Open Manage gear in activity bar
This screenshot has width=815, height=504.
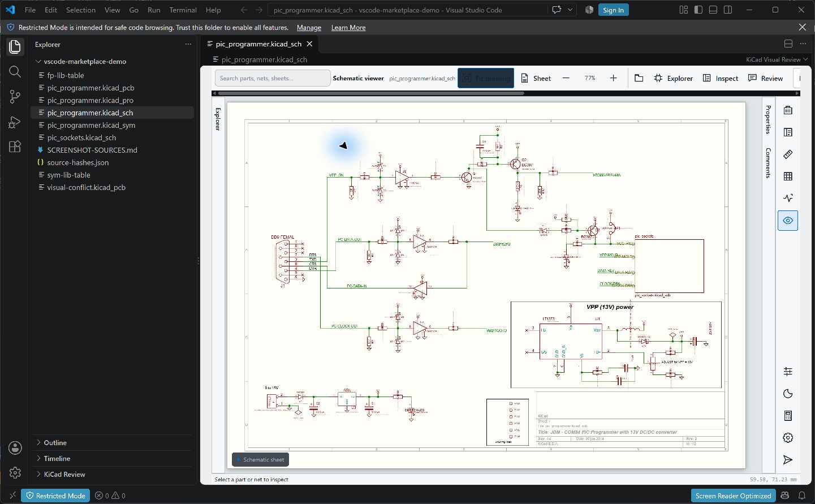pos(15,472)
